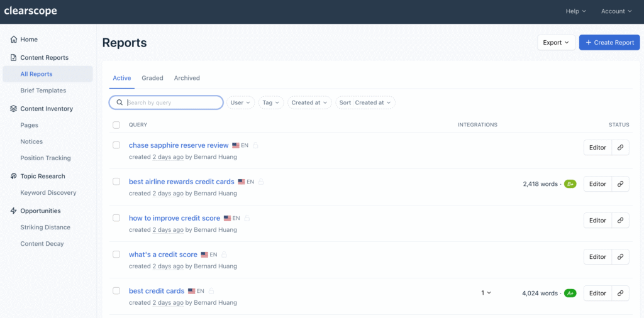644x318 pixels.
Task: Check the box for what's a credit score
Action: 116,255
